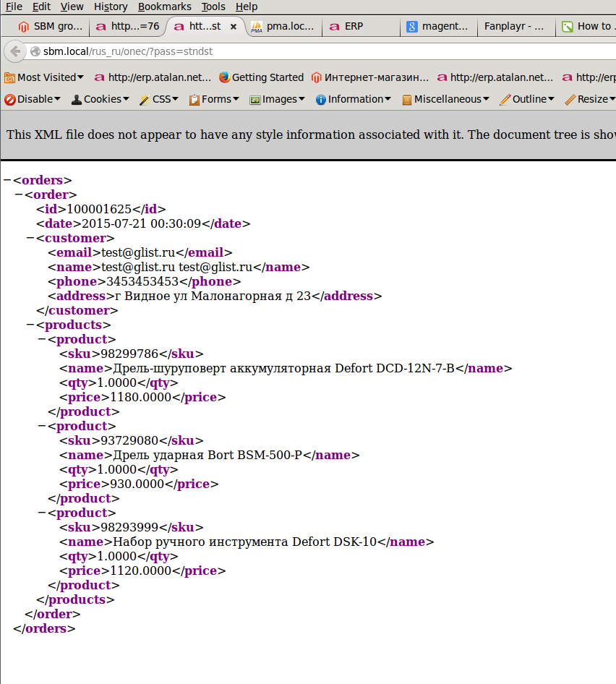This screenshot has width=616, height=684.
Task: Click the order id value 100001625
Action: coord(99,209)
